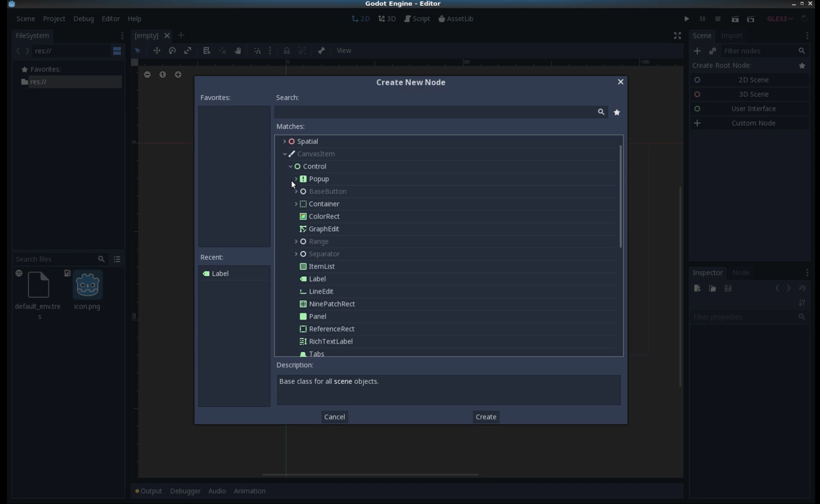The height and width of the screenshot is (504, 820).
Task: Select the 2D Scene root node option
Action: pos(754,80)
